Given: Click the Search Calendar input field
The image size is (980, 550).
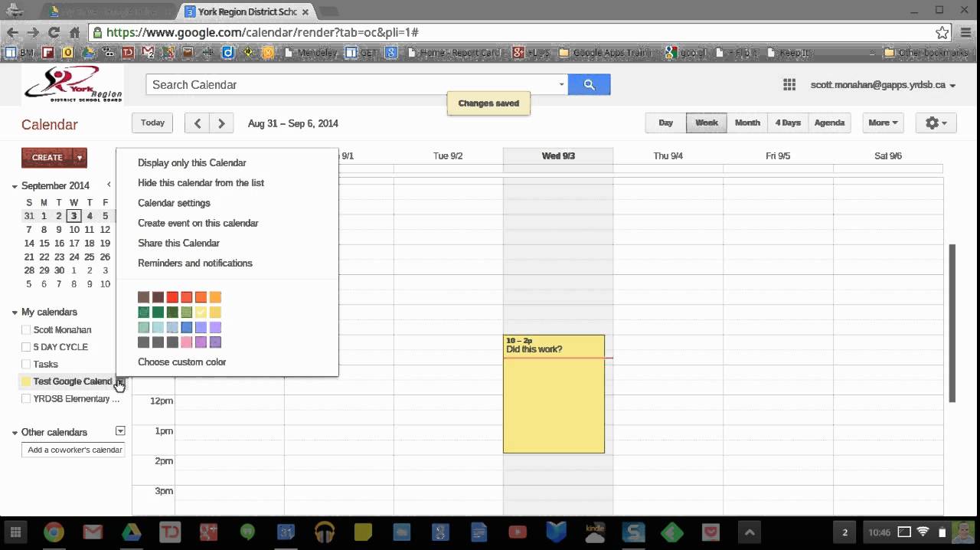Looking at the screenshot, I should pos(351,85).
